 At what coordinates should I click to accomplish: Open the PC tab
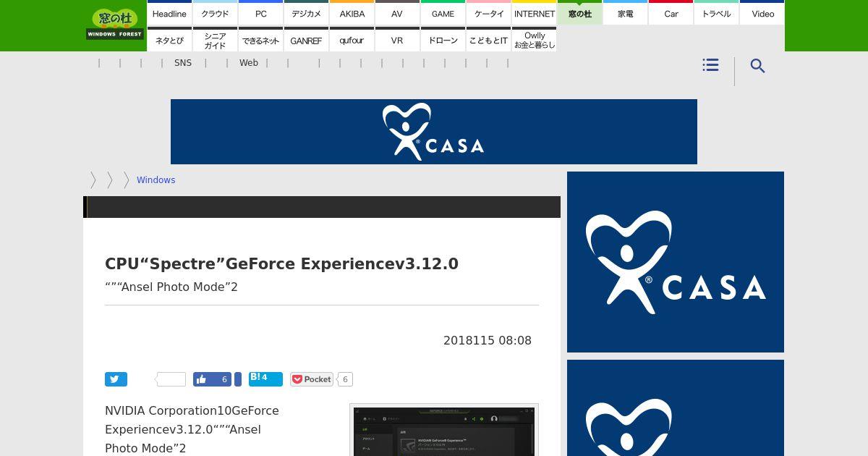tap(260, 13)
